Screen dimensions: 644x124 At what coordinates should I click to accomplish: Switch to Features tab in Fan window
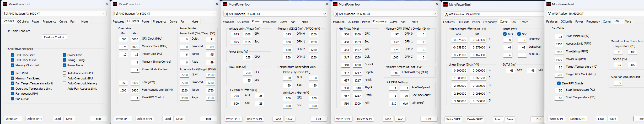(x=552, y=21)
